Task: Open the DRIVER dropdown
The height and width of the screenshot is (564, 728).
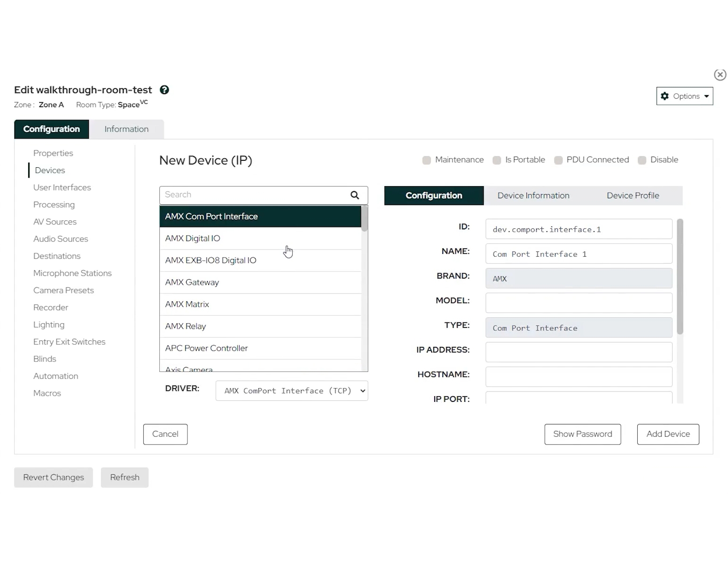Action: [291, 391]
